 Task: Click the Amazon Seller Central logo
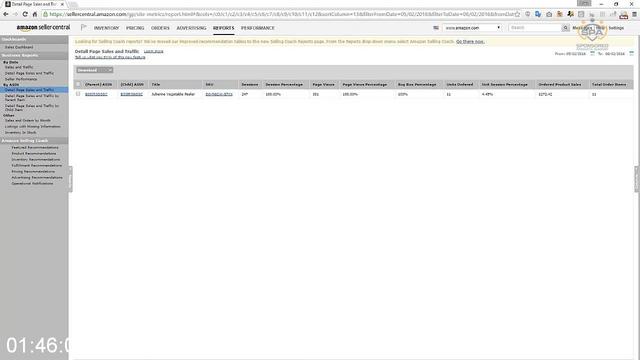tap(43, 27)
